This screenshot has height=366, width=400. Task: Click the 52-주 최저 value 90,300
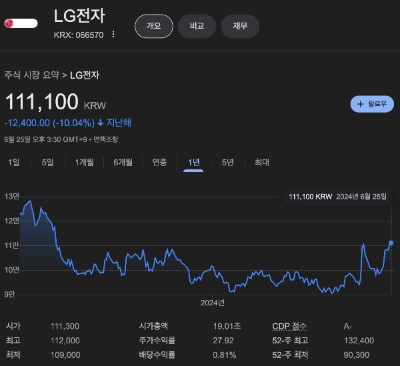pos(356,355)
